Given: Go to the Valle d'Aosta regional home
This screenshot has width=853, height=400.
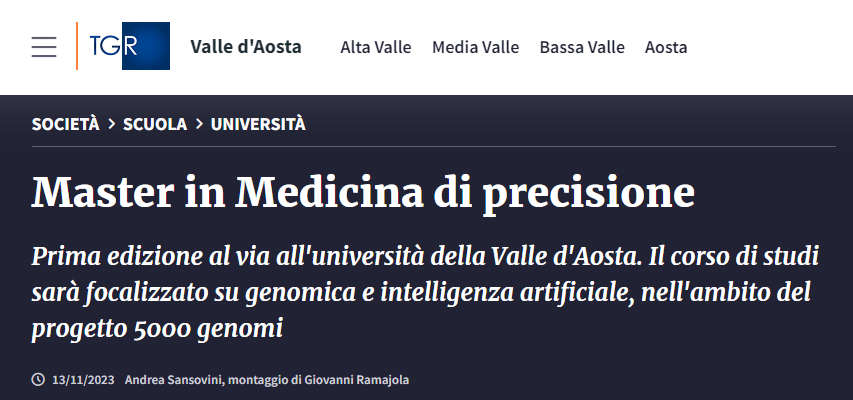Looking at the screenshot, I should coord(245,47).
